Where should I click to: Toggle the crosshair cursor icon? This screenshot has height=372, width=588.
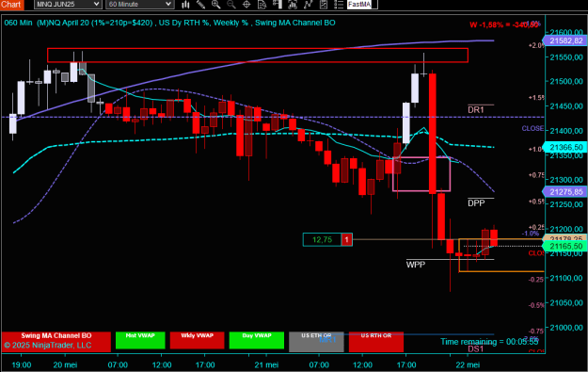(x=246, y=4)
